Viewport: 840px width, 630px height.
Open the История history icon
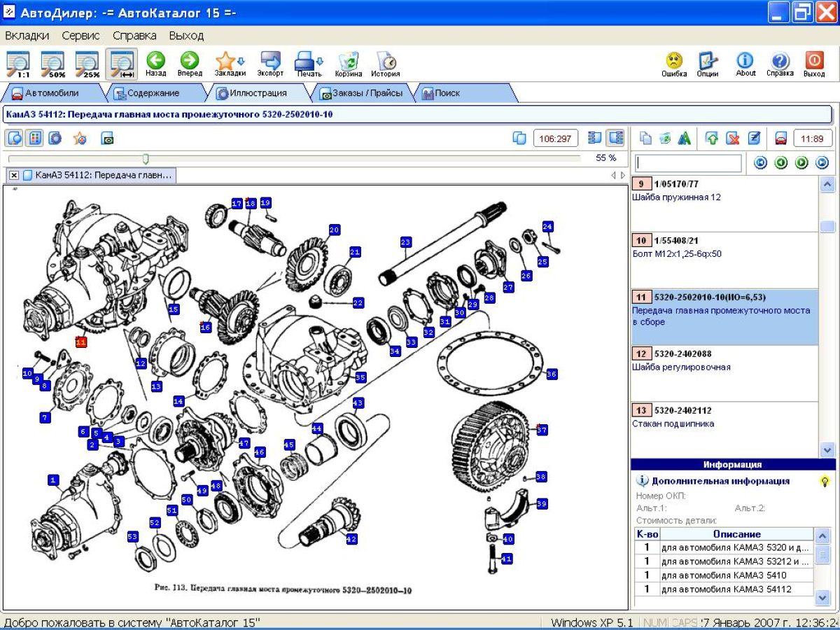(386, 64)
